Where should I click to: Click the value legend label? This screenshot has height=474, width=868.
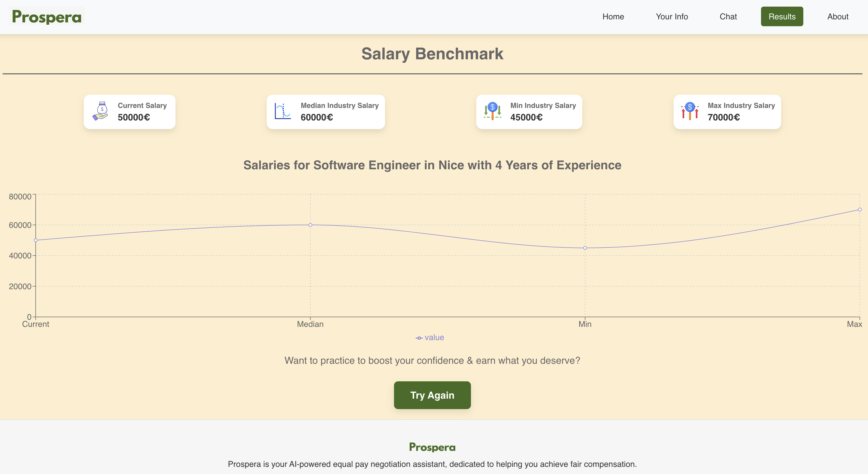(434, 338)
